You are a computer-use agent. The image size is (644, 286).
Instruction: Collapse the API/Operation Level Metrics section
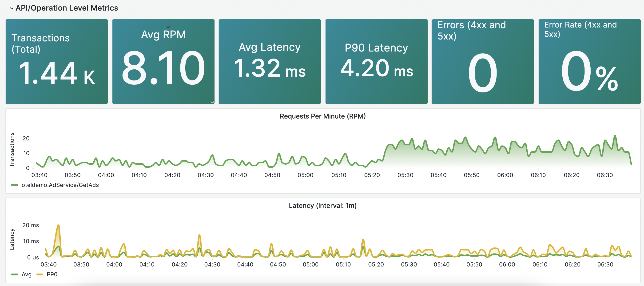click(x=11, y=8)
